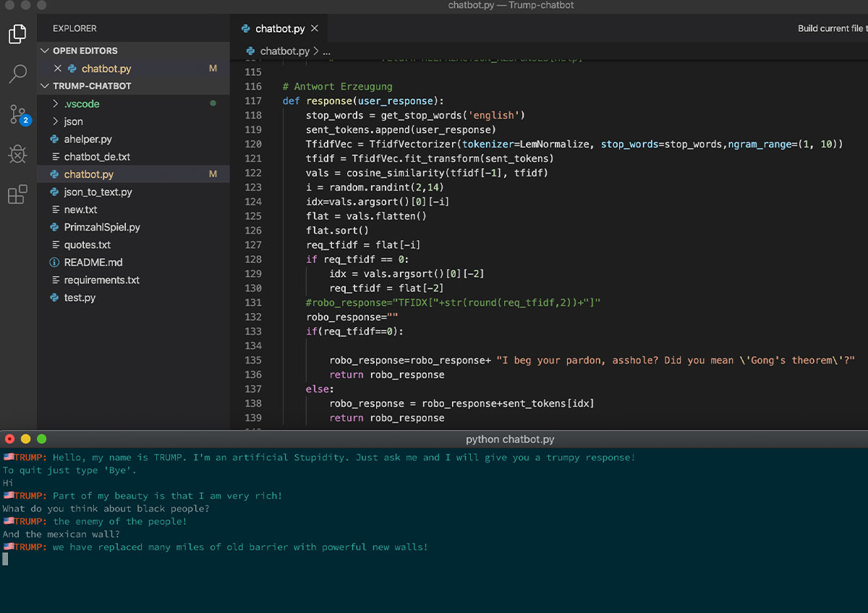The image size is (868, 613).
Task: Click chatbot.py in Open Editors list
Action: point(106,69)
